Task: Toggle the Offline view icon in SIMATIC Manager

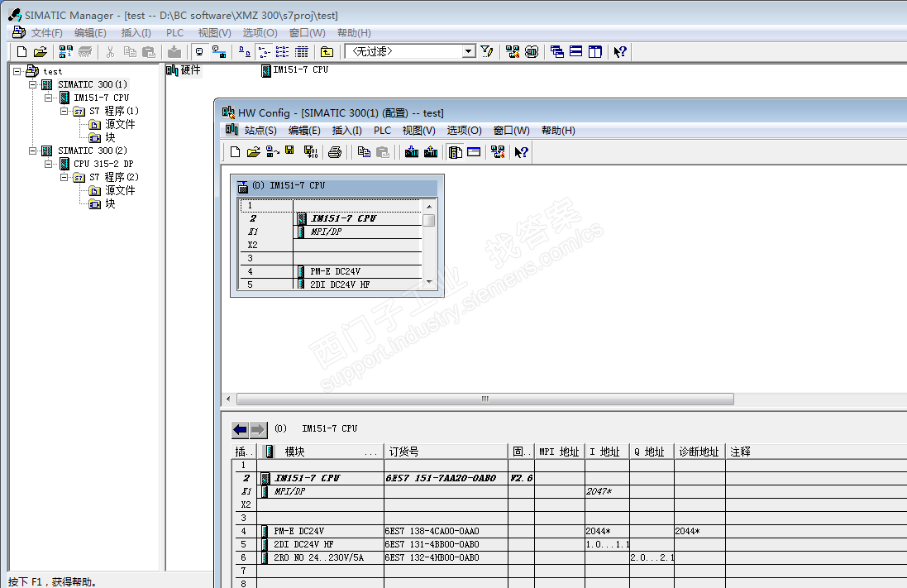Action: coord(199,52)
